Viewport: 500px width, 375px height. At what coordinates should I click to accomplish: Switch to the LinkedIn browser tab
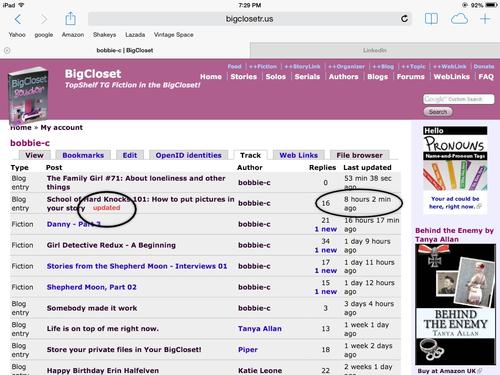(375, 50)
